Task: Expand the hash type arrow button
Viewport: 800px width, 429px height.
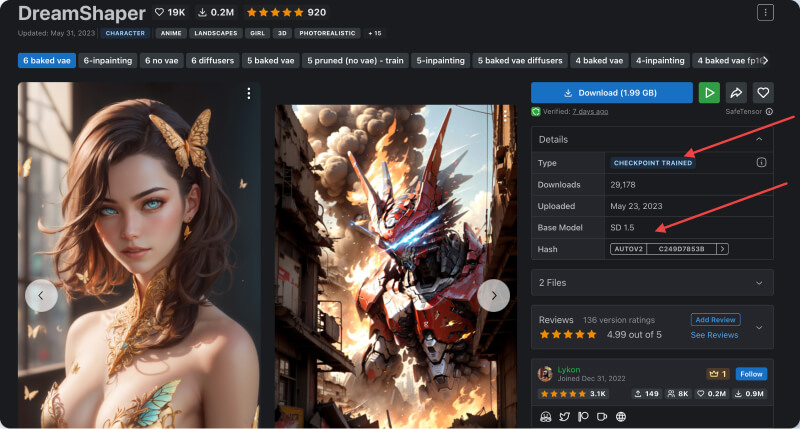Action: 722,248
